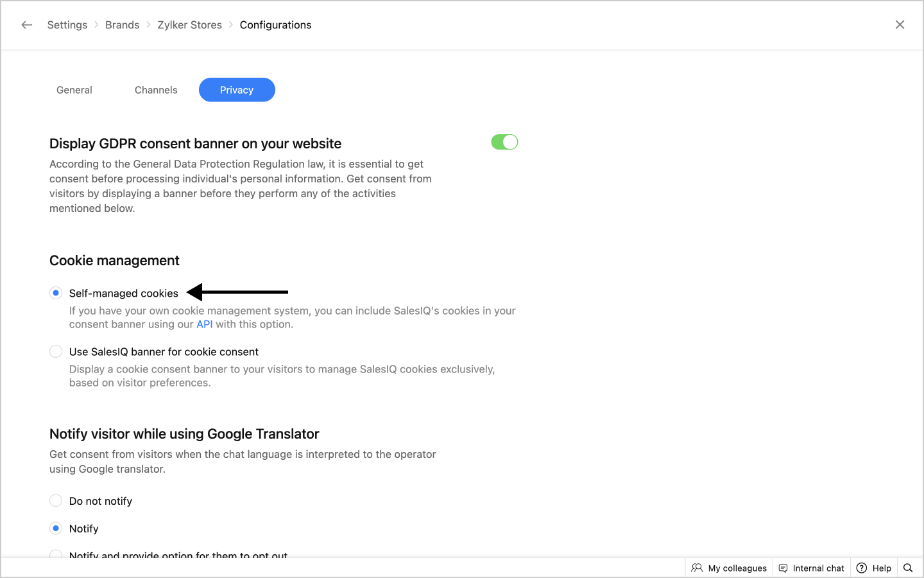Switch to the Channels tab
The width and height of the screenshot is (924, 578).
[156, 90]
